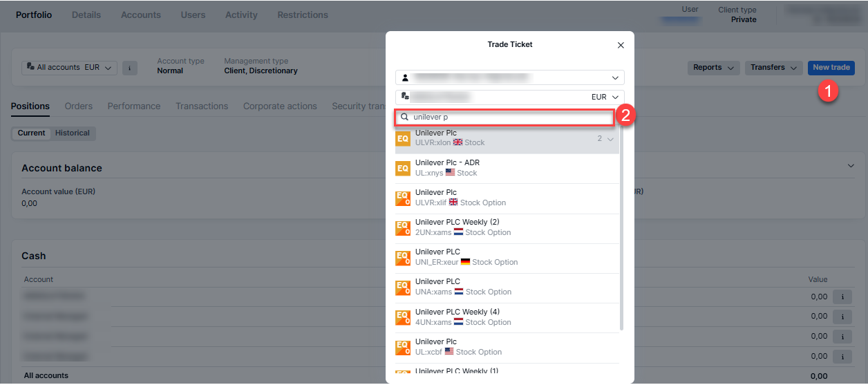The width and height of the screenshot is (868, 385).
Task: Select the Current positions toggle
Action: (x=32, y=133)
